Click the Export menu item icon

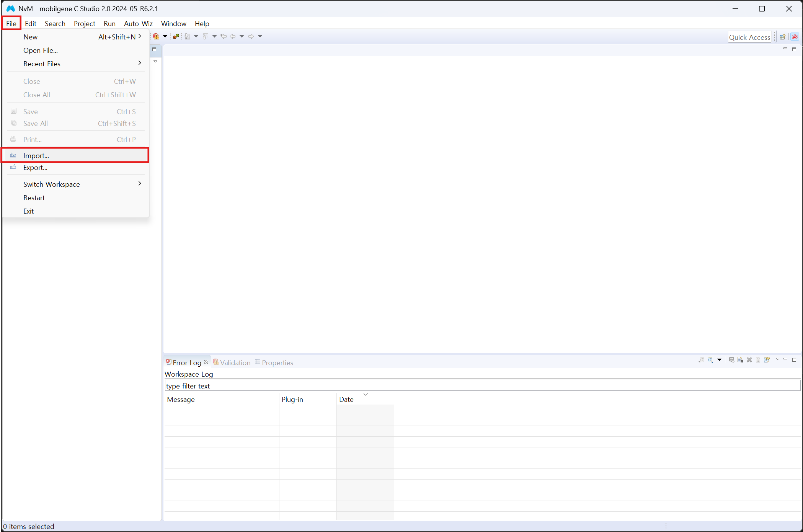(13, 167)
